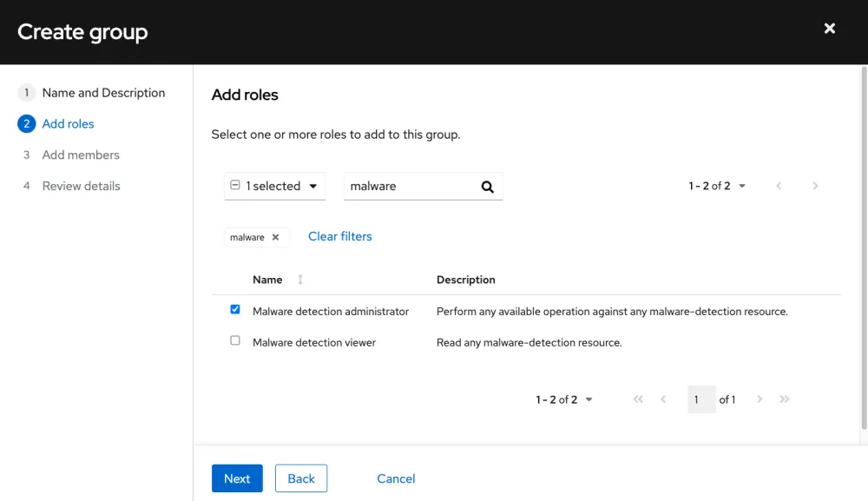The height and width of the screenshot is (501, 868).
Task: Click the next page chevron at top
Action: click(x=814, y=186)
